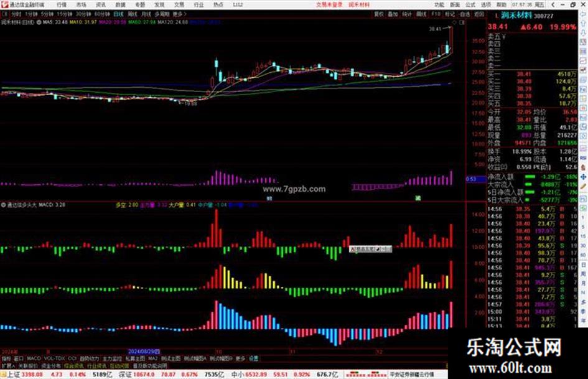
Task: Switch to 30分钟 chart period
Action: (83, 14)
